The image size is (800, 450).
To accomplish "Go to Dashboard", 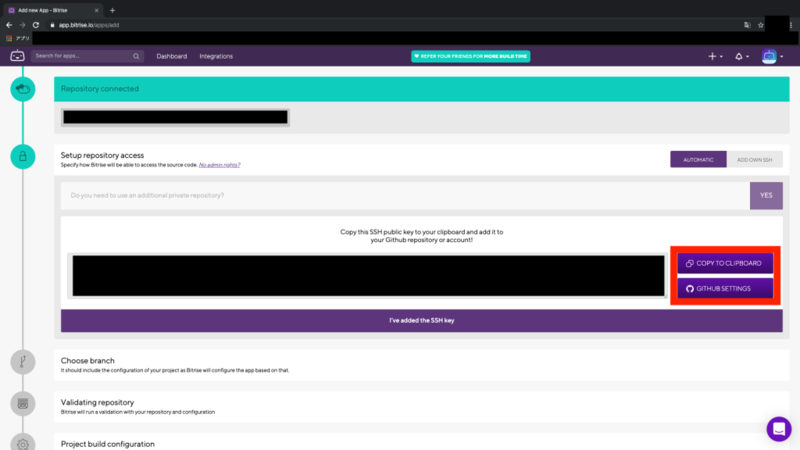I will [x=171, y=56].
